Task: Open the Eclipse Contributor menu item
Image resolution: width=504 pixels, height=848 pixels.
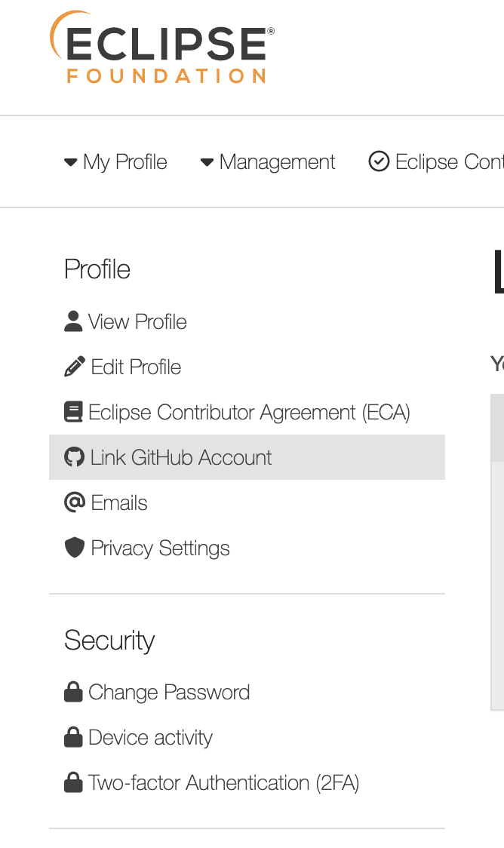Action: click(436, 161)
